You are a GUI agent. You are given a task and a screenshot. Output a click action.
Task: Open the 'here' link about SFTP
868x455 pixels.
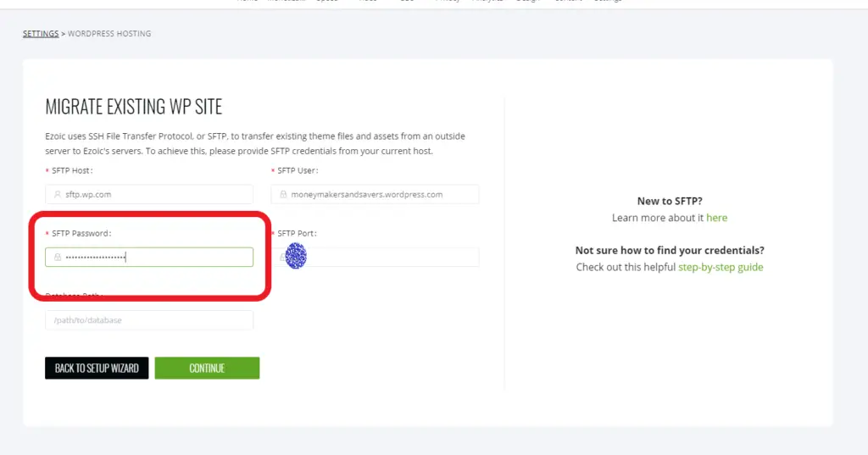coord(717,218)
